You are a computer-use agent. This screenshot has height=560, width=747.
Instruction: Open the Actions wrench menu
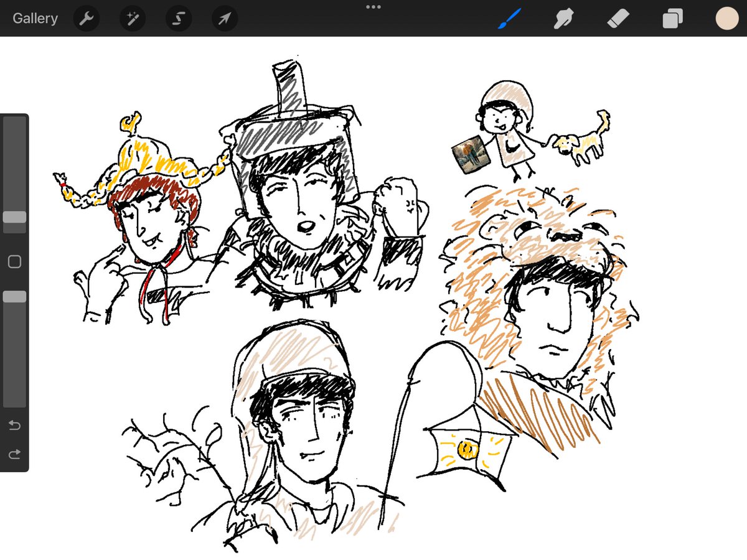coord(87,19)
